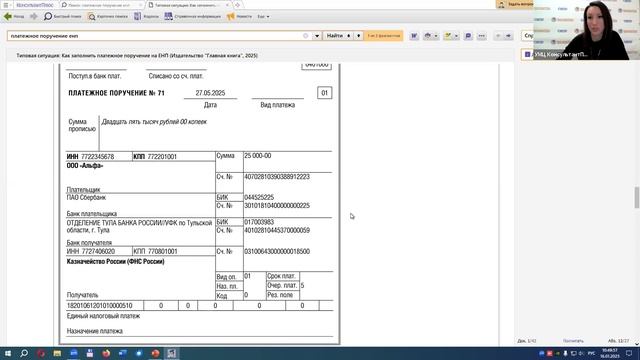Go forward with the gray arrow

point(33,16)
